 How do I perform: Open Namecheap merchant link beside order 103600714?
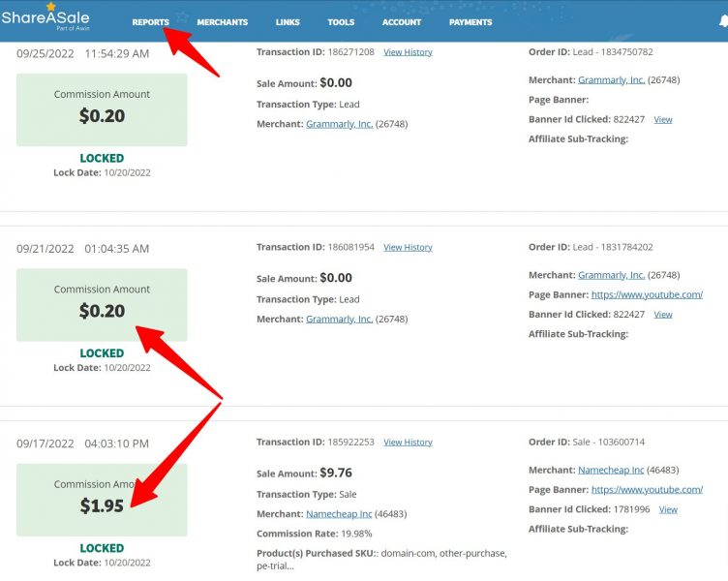click(611, 470)
